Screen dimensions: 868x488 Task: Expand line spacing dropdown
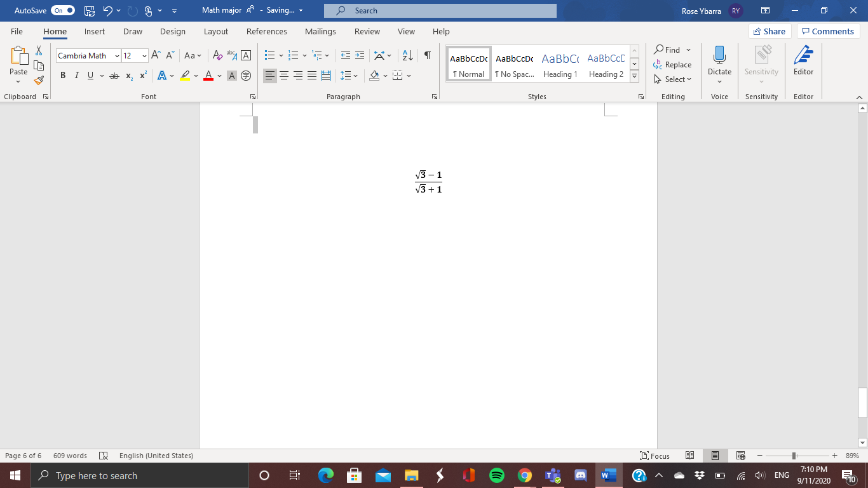pyautogui.click(x=355, y=76)
